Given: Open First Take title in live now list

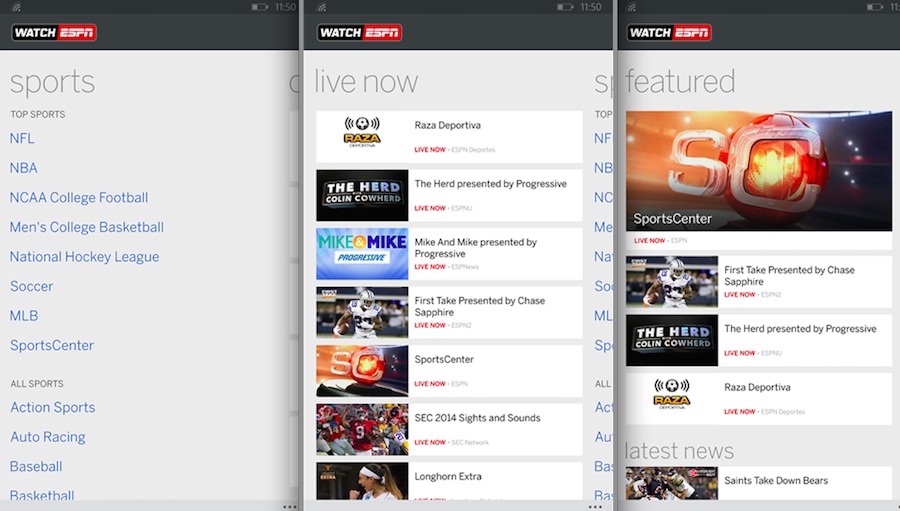Looking at the screenshot, I should tap(480, 307).
